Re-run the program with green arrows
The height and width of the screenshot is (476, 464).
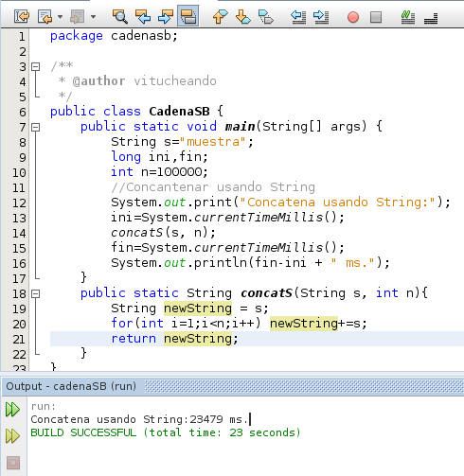[12, 409]
